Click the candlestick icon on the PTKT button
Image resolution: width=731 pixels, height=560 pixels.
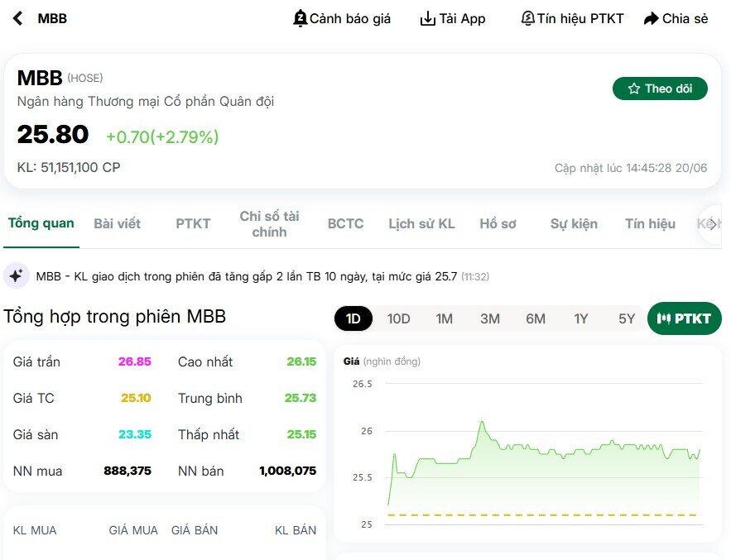tap(663, 318)
